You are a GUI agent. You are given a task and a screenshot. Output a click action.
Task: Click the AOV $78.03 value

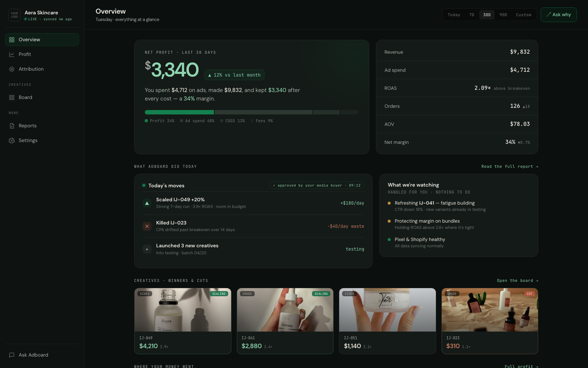coord(520,124)
